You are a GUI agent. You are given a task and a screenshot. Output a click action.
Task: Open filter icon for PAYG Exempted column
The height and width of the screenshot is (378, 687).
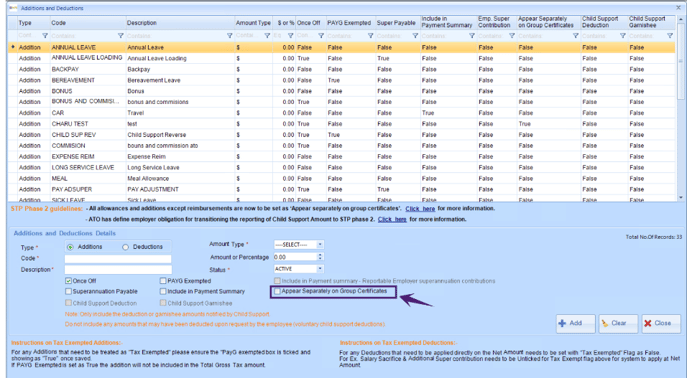tap(370, 35)
